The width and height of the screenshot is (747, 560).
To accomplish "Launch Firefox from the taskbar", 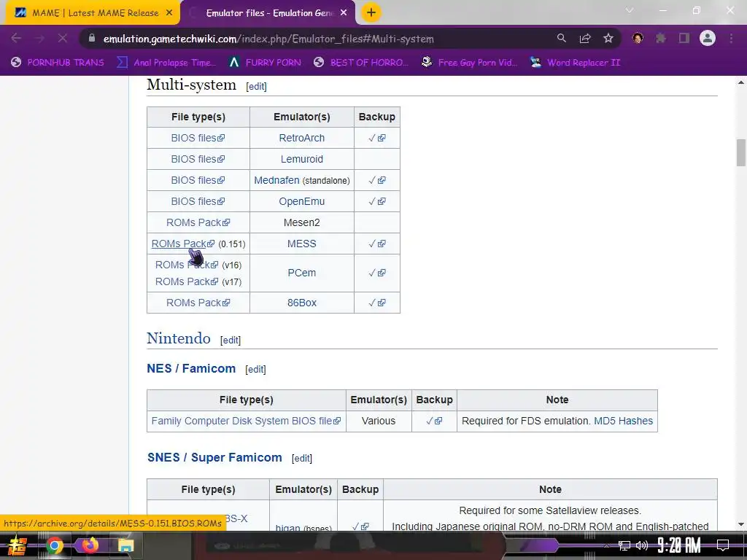I will (90, 545).
